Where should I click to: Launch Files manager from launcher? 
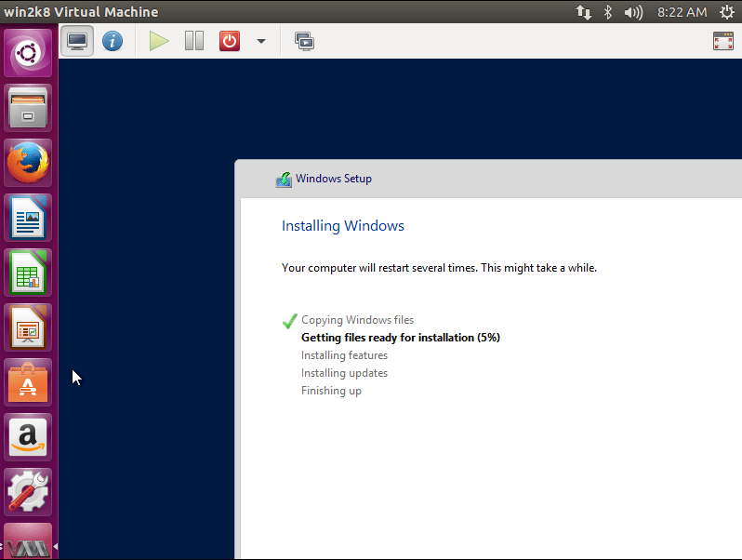[x=28, y=108]
